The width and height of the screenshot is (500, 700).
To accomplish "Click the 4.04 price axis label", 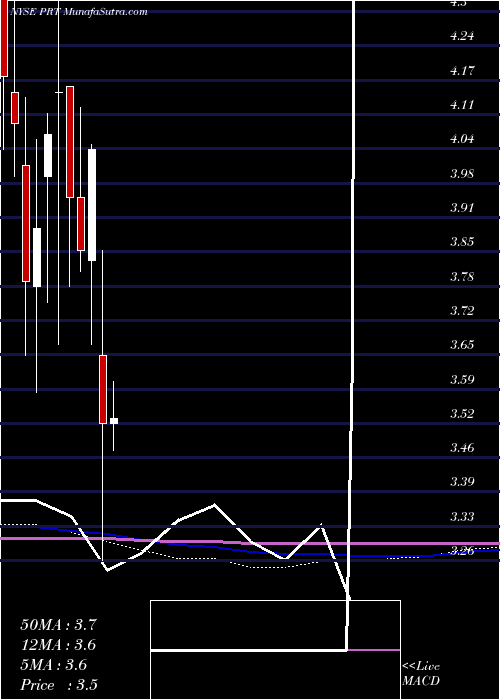I will click(x=462, y=139).
